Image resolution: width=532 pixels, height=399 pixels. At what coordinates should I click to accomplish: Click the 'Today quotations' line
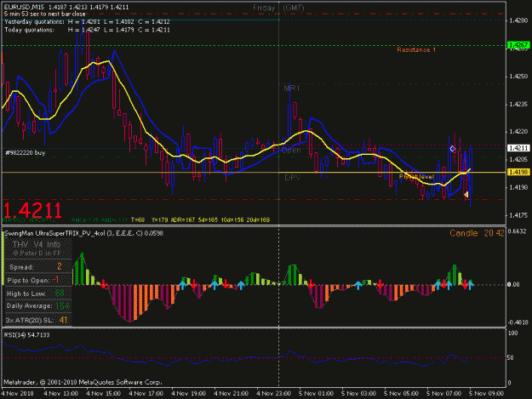pos(87,30)
